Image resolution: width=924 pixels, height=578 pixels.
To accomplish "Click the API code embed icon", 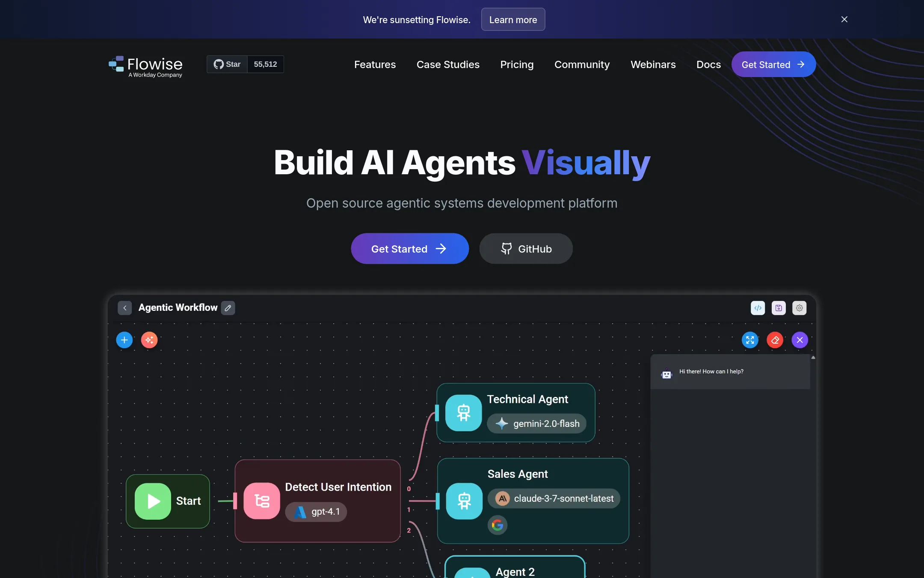I will (758, 308).
